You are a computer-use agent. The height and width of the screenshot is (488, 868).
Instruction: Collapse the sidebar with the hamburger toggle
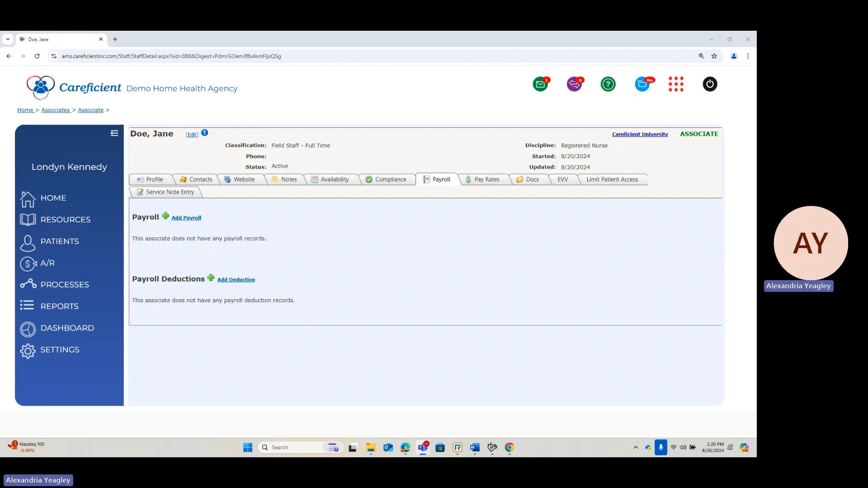[114, 133]
